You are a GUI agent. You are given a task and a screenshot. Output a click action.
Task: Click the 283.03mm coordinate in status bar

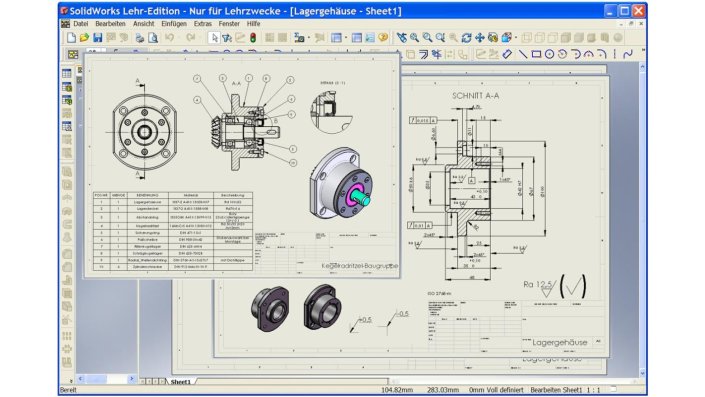(443, 390)
